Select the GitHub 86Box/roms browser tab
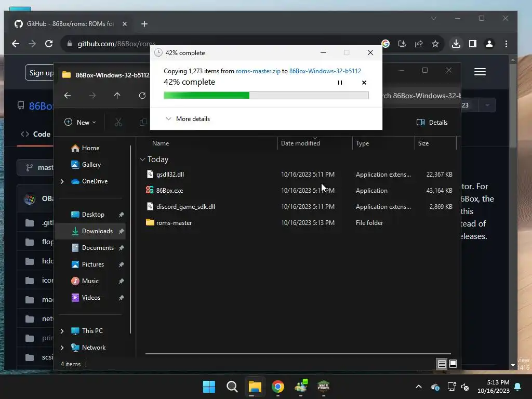 pos(70,24)
